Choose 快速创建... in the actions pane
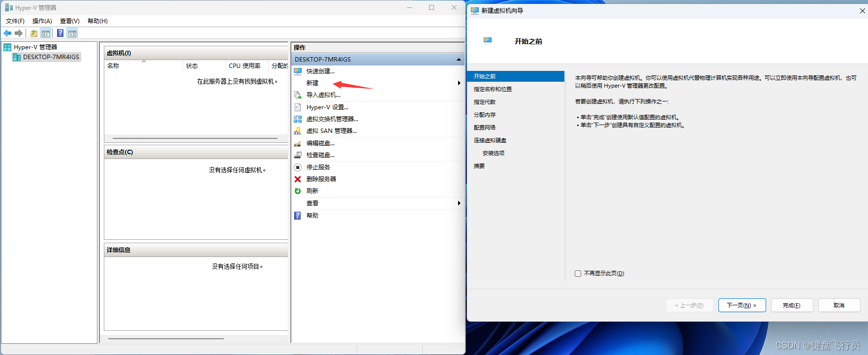Viewport: 868px width, 355px height. coord(320,71)
